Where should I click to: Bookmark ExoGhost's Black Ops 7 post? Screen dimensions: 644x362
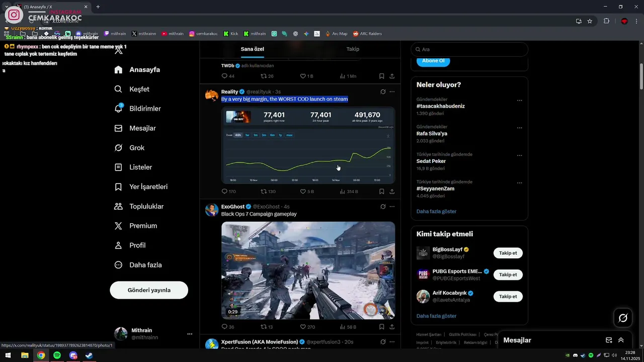pyautogui.click(x=381, y=327)
